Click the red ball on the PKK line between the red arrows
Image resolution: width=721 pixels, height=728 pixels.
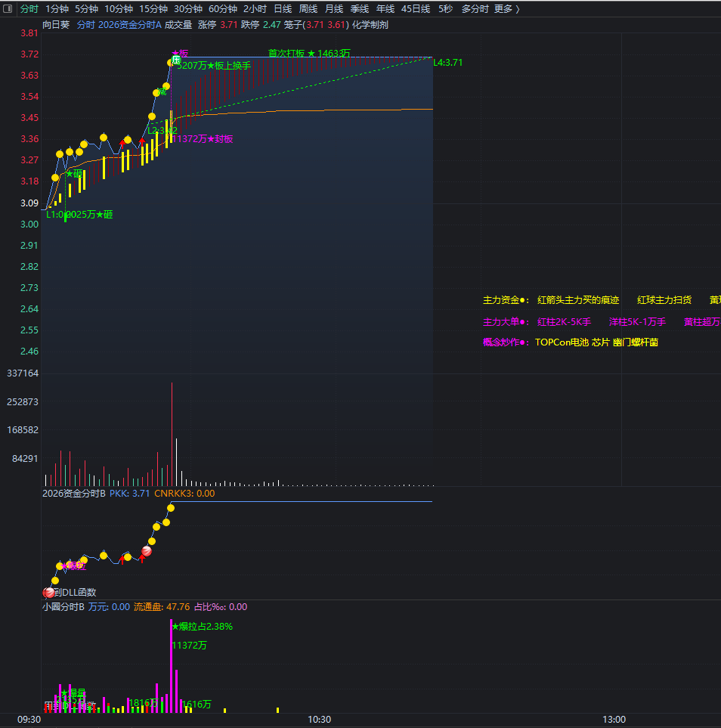147,551
